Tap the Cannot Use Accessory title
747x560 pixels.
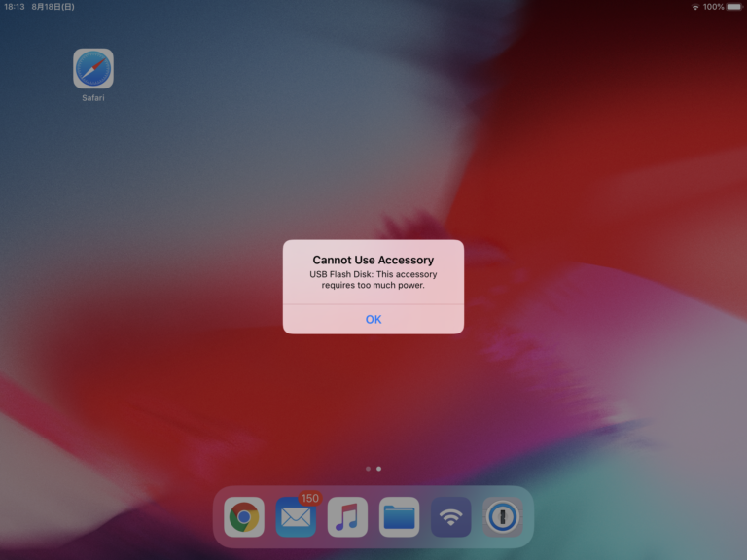tap(373, 260)
